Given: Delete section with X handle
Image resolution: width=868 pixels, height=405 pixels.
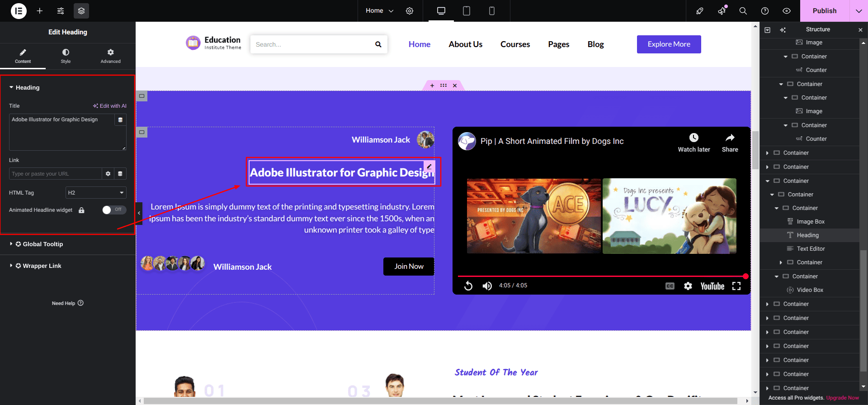Looking at the screenshot, I should (455, 86).
